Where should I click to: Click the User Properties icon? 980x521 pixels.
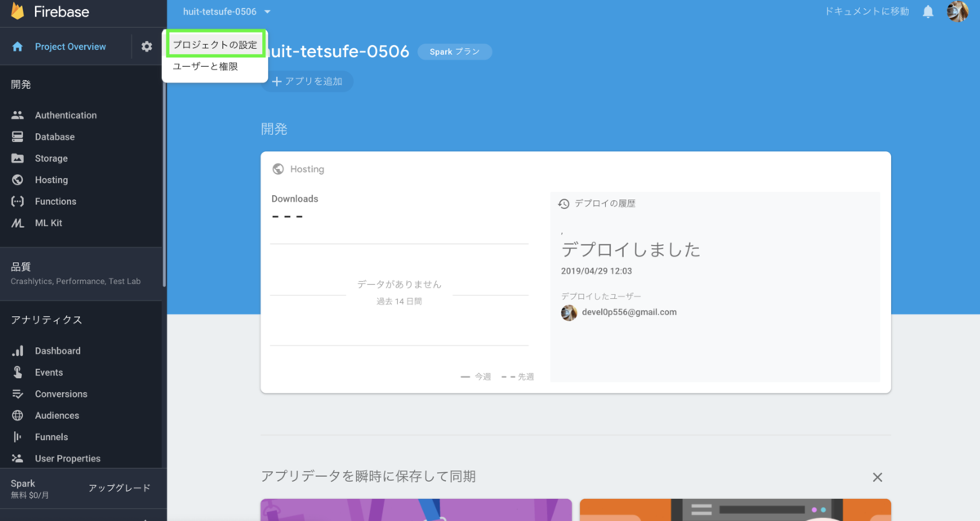tap(17, 458)
